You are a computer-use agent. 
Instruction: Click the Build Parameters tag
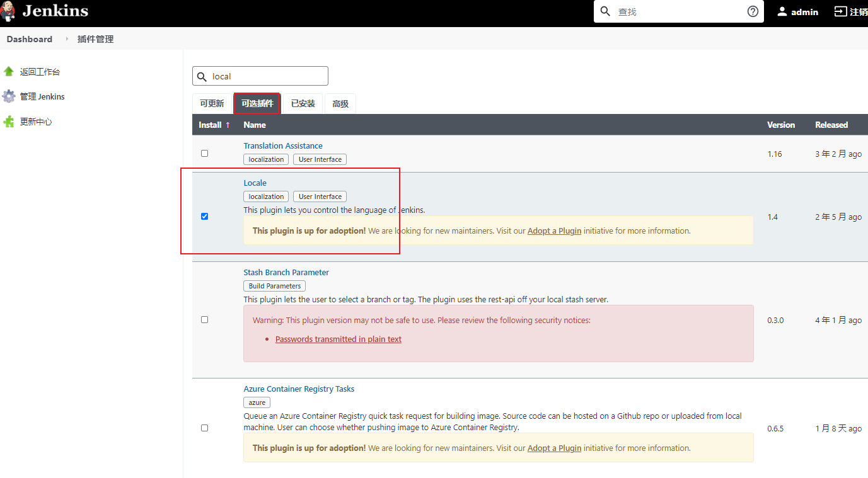275,286
